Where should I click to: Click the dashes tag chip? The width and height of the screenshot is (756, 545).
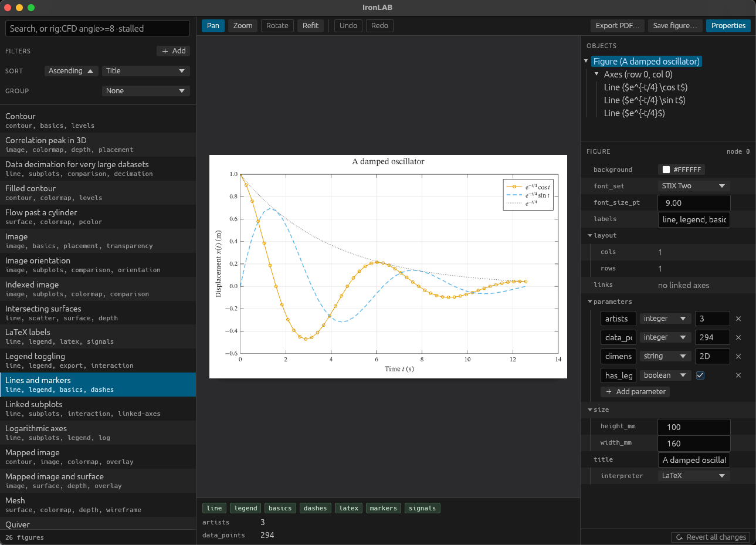316,509
